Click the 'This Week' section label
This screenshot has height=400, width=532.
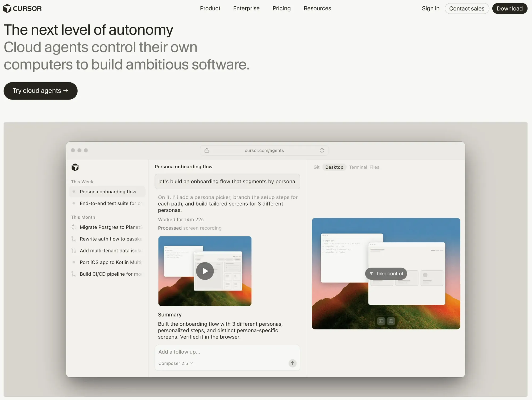[x=82, y=182]
